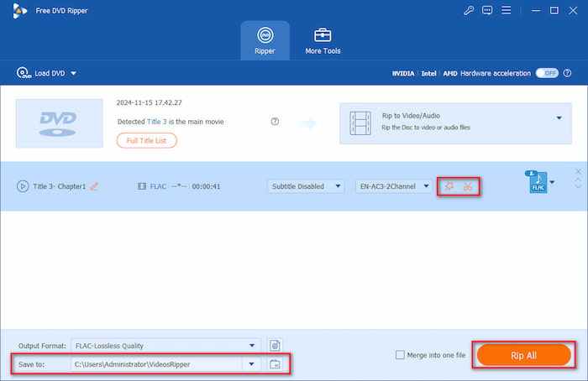Open the register key icon

click(x=469, y=10)
